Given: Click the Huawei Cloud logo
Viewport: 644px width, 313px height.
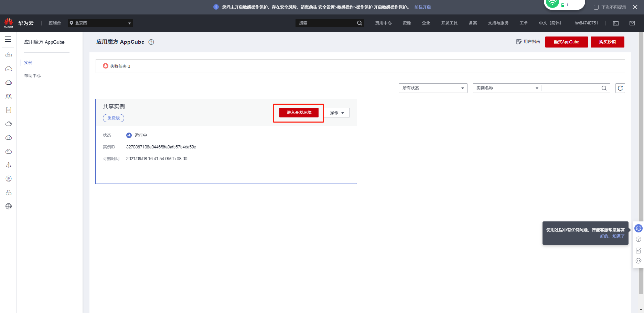Looking at the screenshot, I should coord(9,23).
